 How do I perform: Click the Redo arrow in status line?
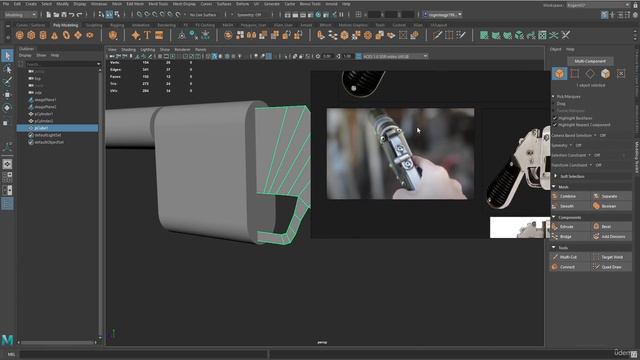(80, 15)
